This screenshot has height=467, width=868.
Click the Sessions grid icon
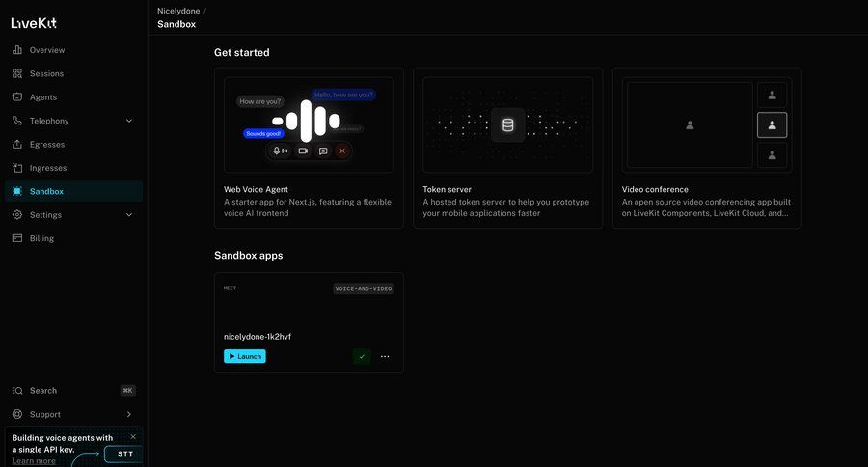pos(17,73)
